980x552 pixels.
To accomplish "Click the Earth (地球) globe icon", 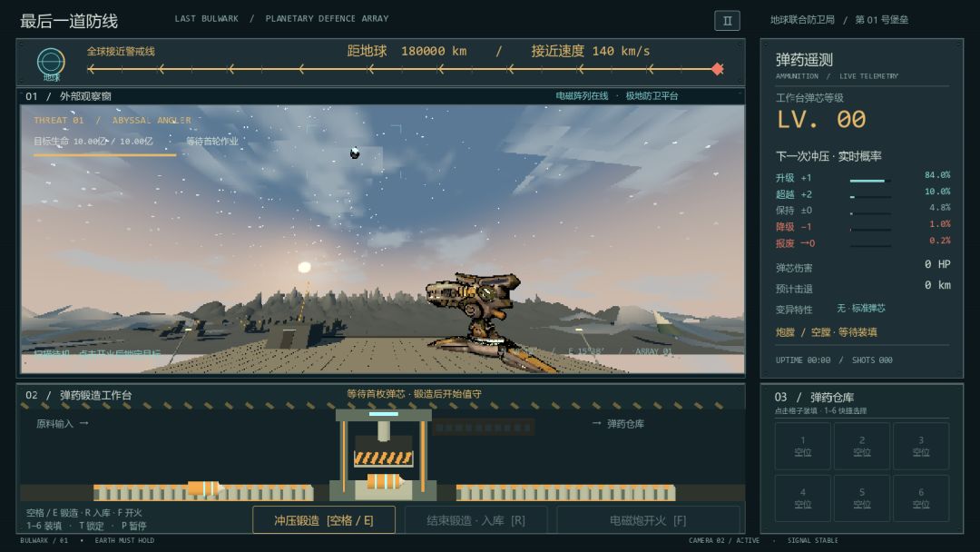I will 51,63.
